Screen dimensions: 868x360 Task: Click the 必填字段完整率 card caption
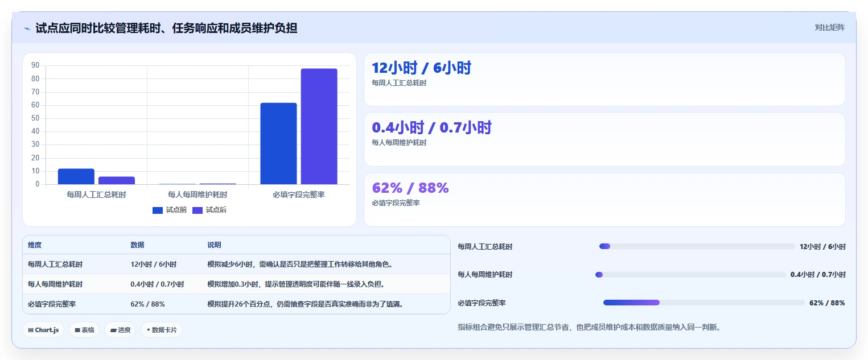[396, 203]
